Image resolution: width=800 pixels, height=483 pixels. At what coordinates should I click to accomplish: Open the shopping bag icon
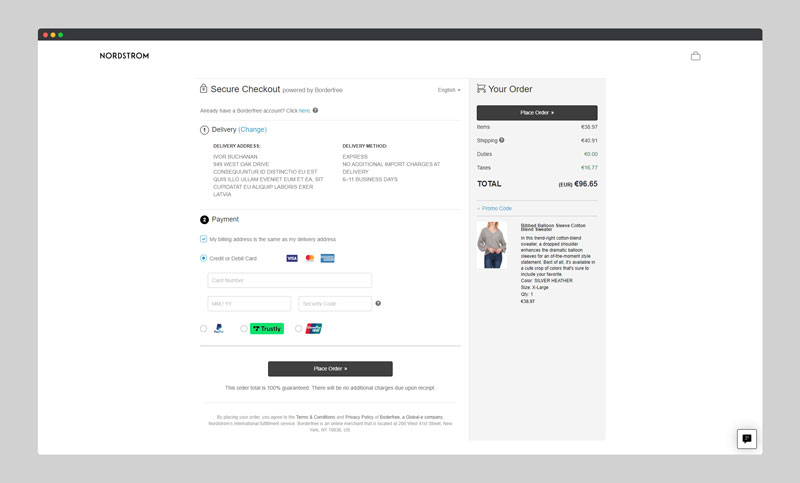pyautogui.click(x=695, y=56)
